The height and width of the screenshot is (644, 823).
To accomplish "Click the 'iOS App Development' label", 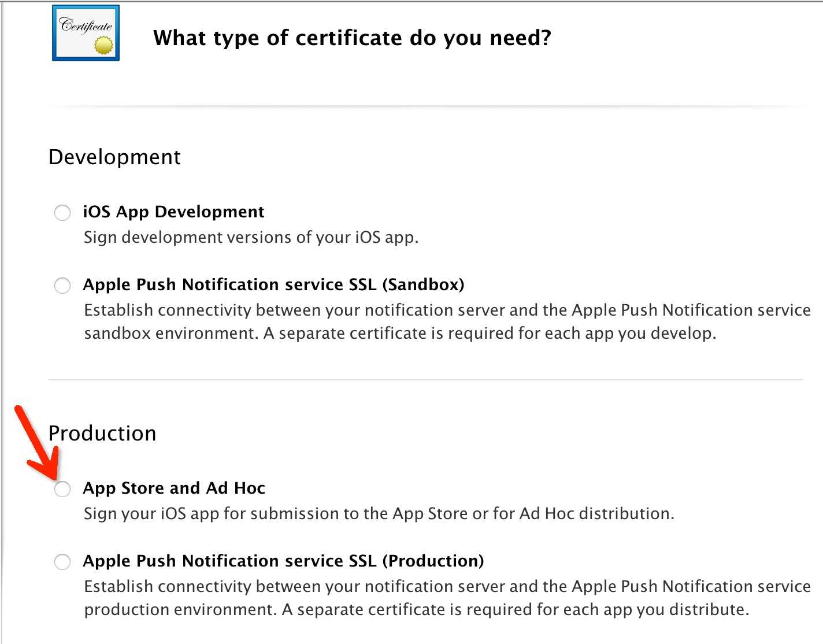I will coord(173,212).
